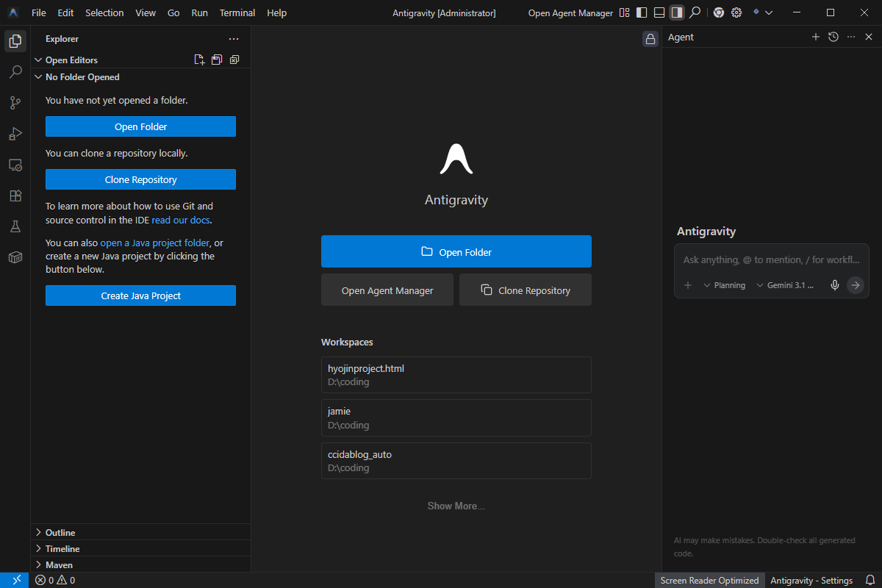
Task: Click Open Agent Manager button in welcome page
Action: [387, 290]
